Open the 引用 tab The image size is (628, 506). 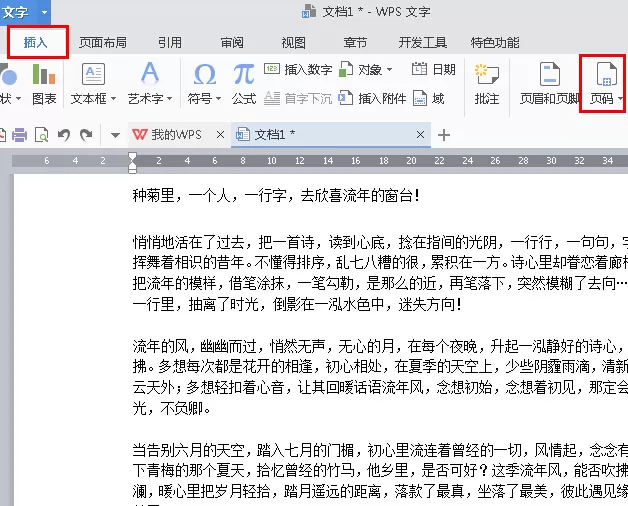[170, 42]
